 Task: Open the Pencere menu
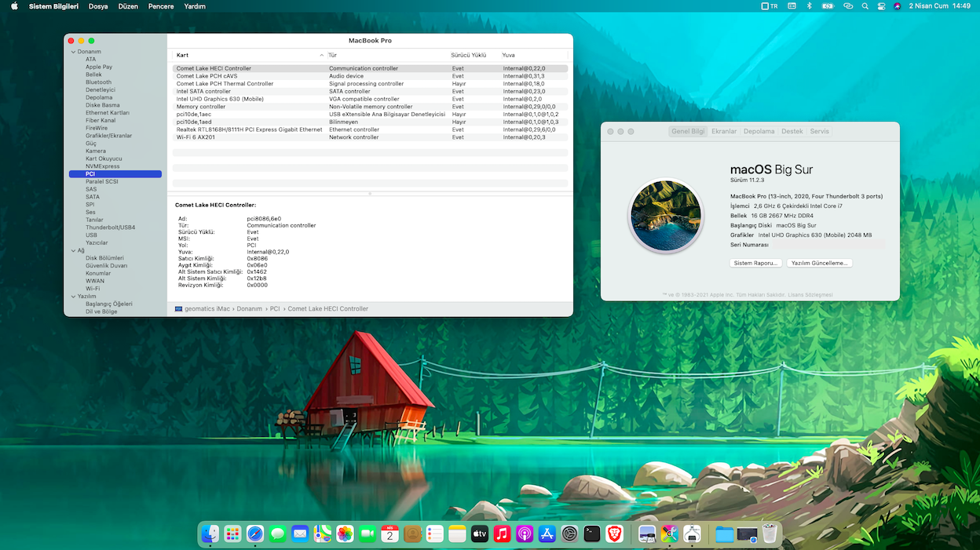pyautogui.click(x=161, y=6)
